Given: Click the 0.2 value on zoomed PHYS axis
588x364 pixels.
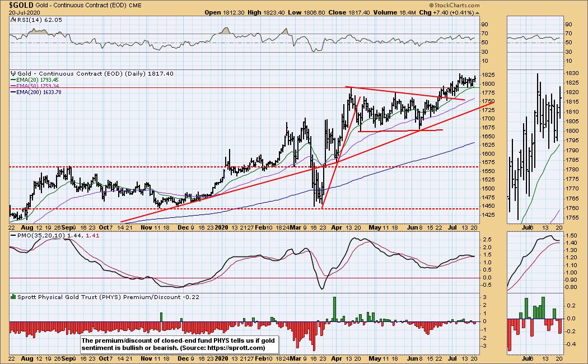Looking at the screenshot, I should point(572,306).
